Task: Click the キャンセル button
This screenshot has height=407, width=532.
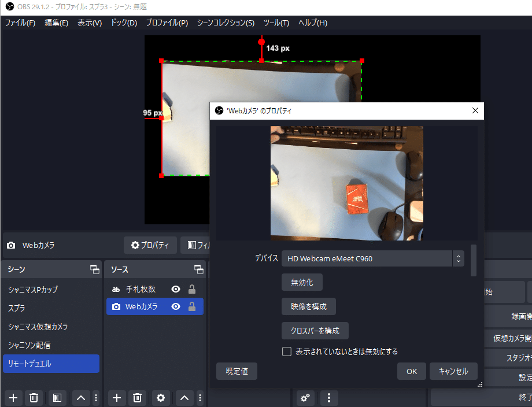Action: click(x=453, y=371)
